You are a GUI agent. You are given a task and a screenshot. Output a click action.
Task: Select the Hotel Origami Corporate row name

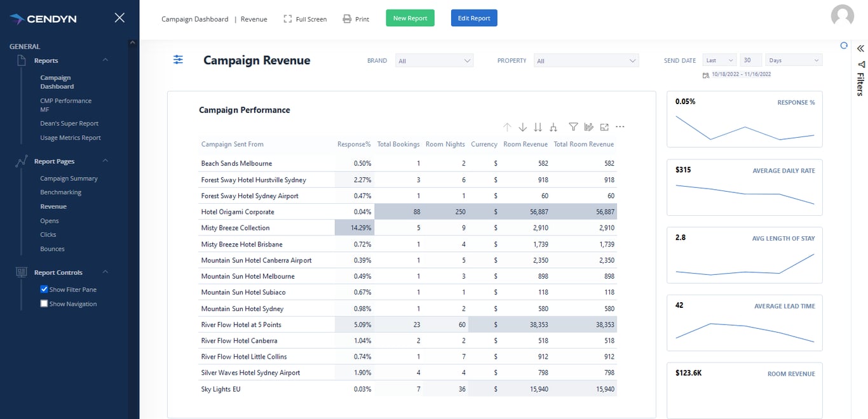click(238, 212)
